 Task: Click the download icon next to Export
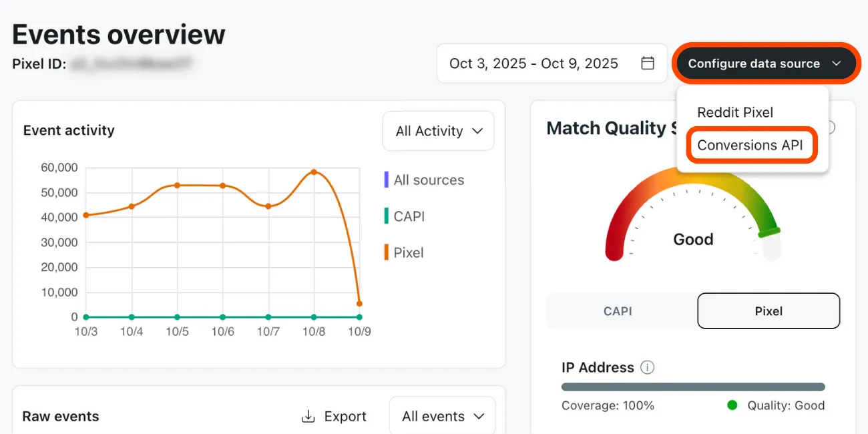pyautogui.click(x=307, y=415)
